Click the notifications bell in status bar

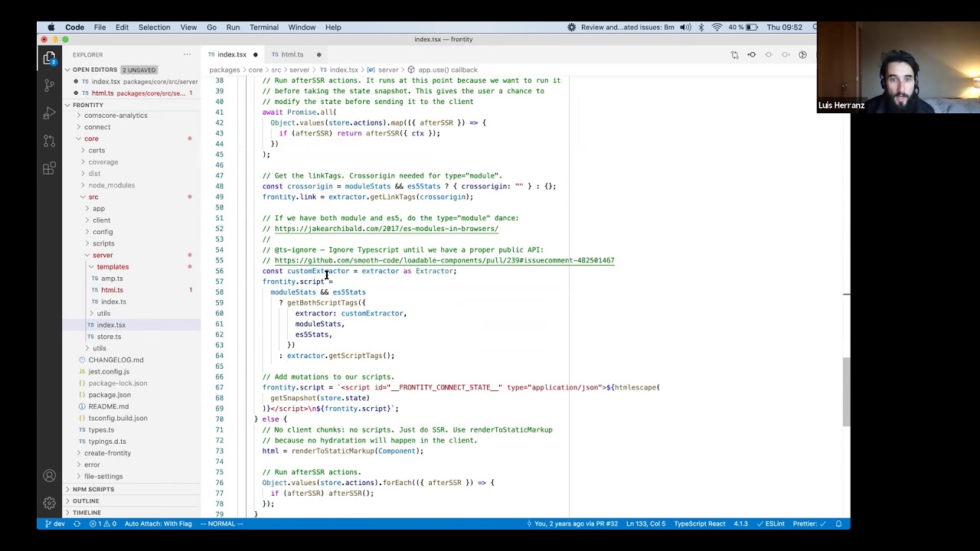point(838,523)
